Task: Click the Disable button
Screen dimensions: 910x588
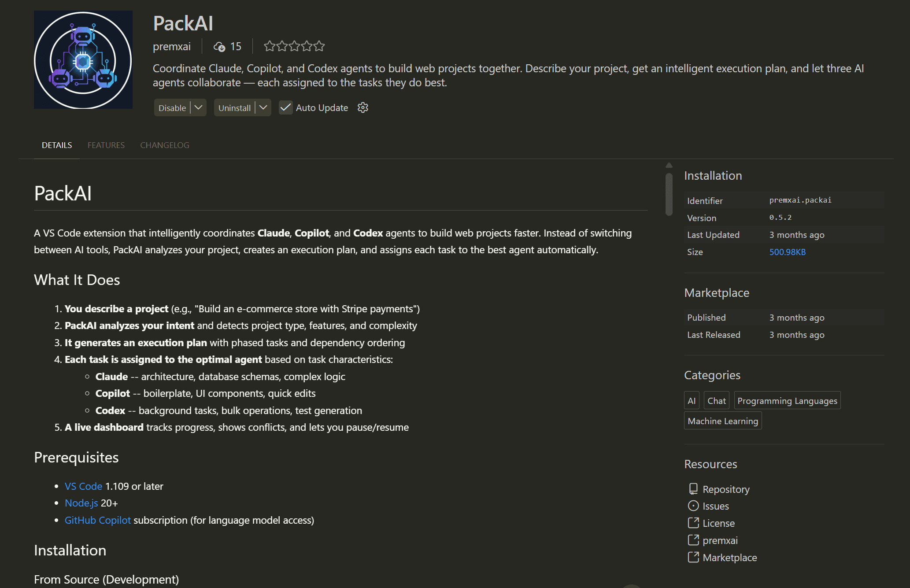Action: 172,108
